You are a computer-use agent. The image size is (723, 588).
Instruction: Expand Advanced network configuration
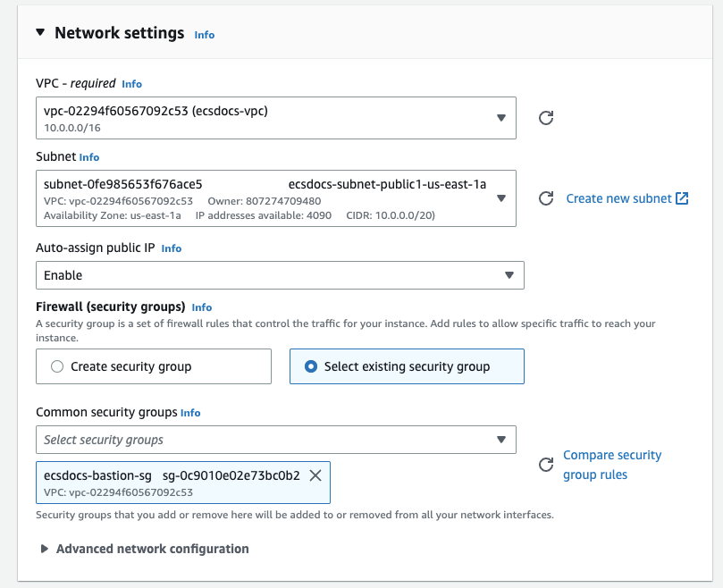45,549
